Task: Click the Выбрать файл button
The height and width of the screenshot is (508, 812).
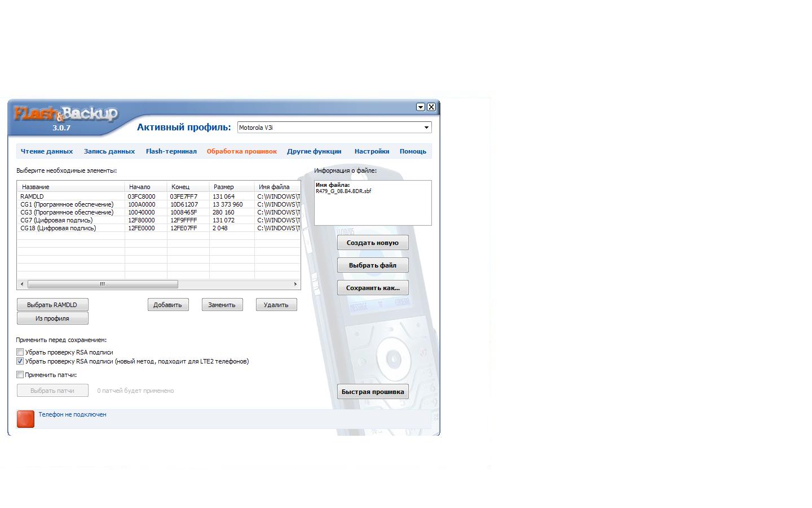Action: (373, 265)
